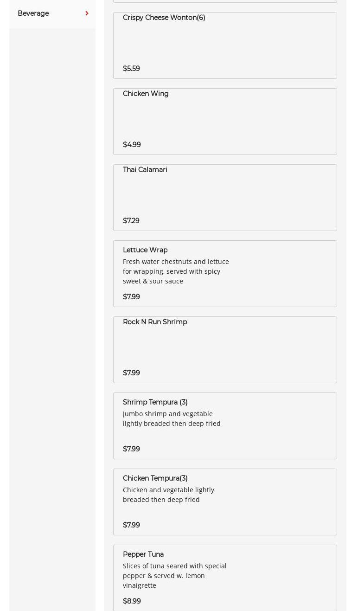364x611 pixels.
Task: Click the Pepper Tuna seared tuna description
Action: pyautogui.click(x=174, y=576)
